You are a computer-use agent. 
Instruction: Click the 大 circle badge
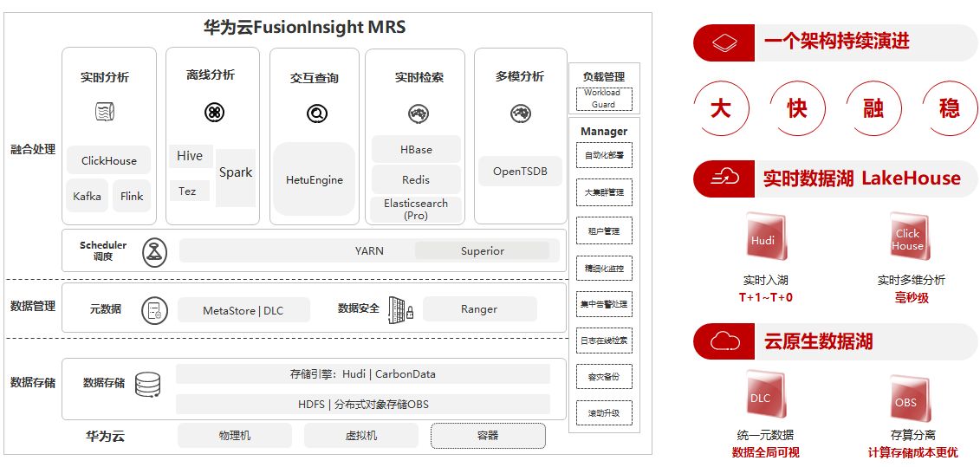721,109
